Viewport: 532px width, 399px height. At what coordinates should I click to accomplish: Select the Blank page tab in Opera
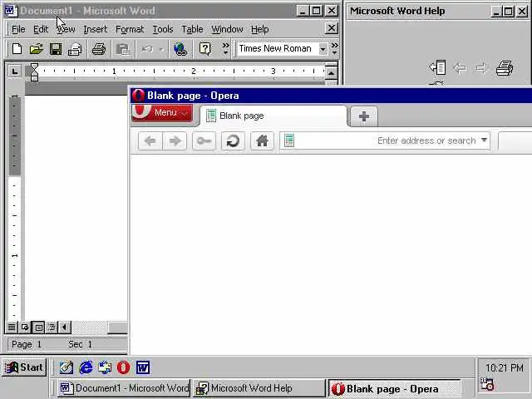click(x=273, y=116)
